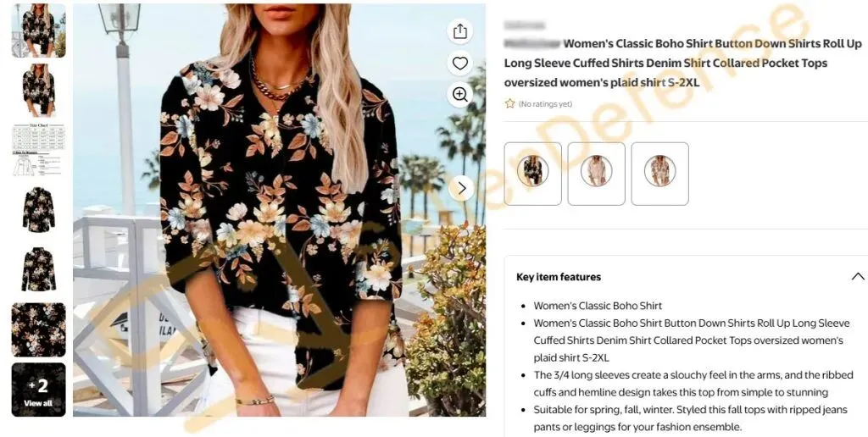Open image zoom with magnifier icon
868x437 pixels.
point(460,95)
